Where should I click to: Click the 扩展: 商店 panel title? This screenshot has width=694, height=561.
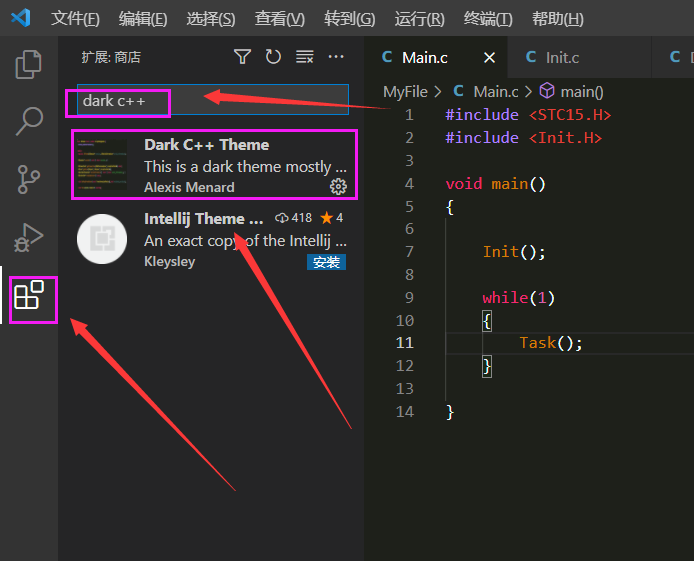(x=111, y=57)
